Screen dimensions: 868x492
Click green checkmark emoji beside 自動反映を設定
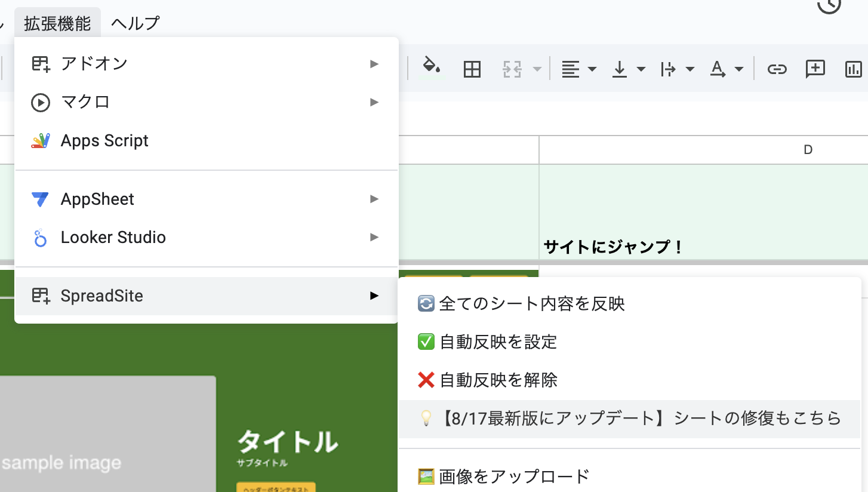pos(426,342)
